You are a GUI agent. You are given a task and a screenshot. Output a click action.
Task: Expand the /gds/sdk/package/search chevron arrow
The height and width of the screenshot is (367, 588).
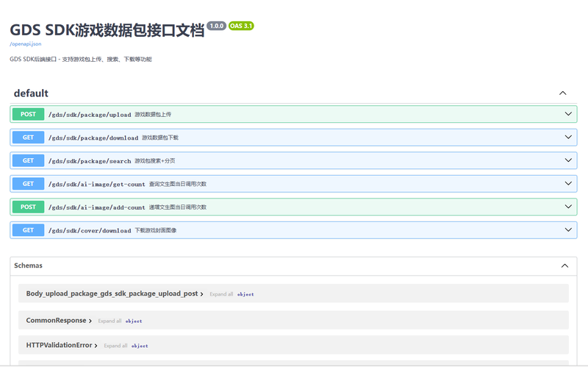point(568,160)
